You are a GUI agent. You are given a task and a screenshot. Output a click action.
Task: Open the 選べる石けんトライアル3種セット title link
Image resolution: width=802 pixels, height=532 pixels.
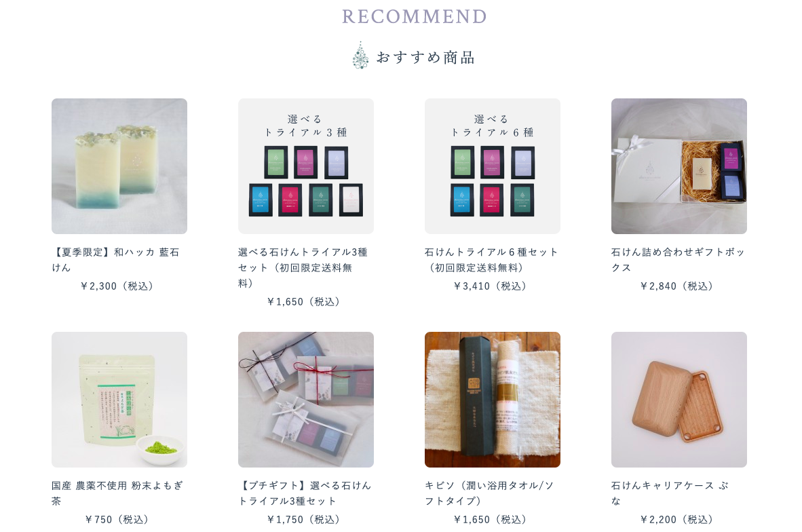(x=303, y=267)
